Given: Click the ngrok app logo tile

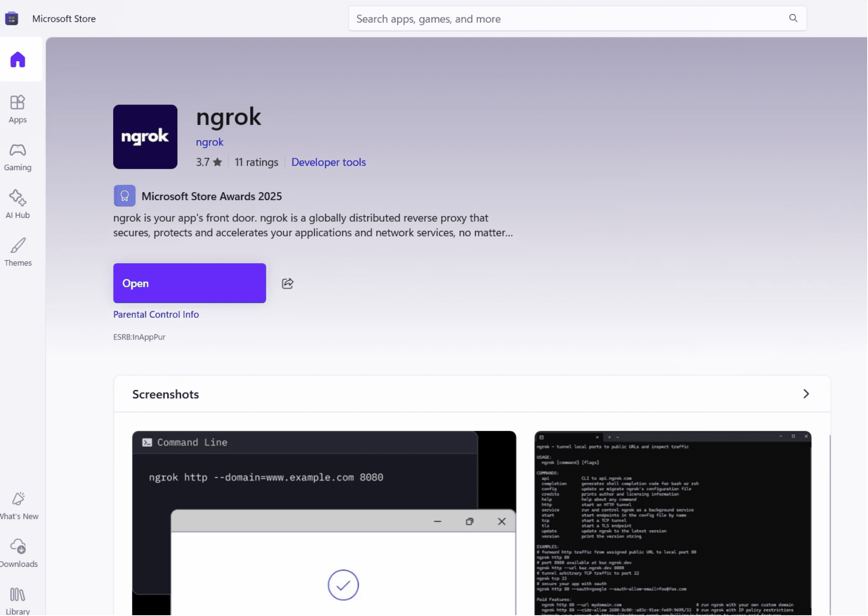Looking at the screenshot, I should click(x=145, y=137).
